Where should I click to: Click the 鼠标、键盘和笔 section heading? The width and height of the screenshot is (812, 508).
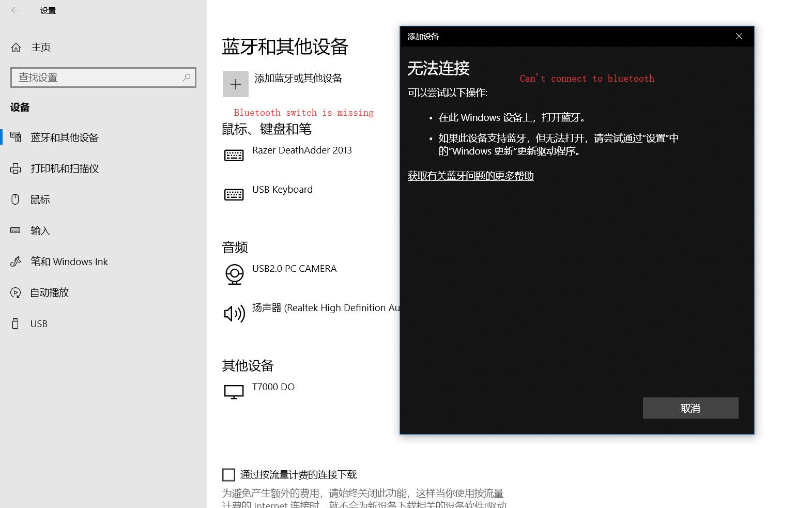tap(267, 129)
